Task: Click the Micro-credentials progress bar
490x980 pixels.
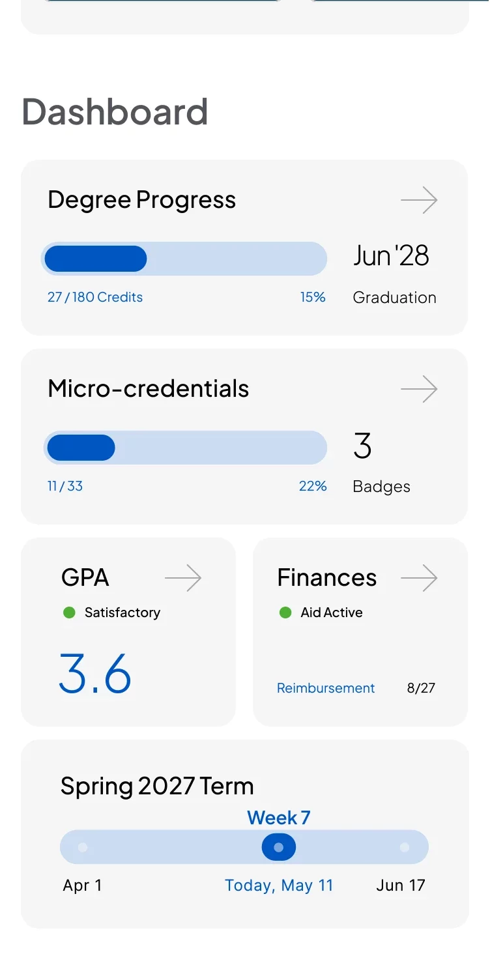Action: pos(185,448)
